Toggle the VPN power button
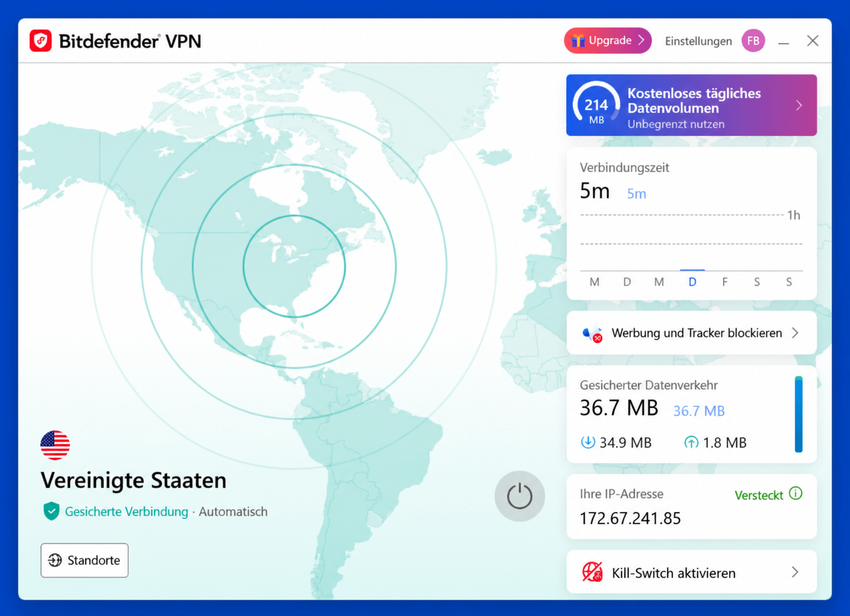This screenshot has height=616, width=850. 519,496
